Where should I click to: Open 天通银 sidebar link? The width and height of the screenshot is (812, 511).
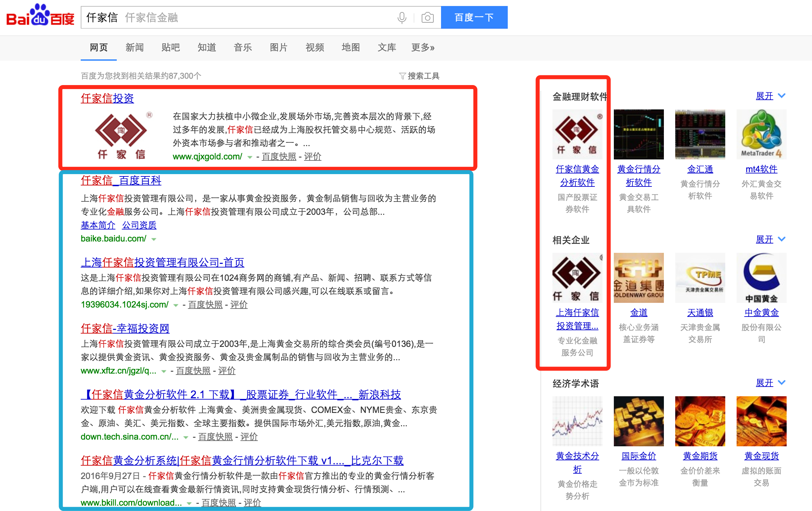click(x=700, y=313)
